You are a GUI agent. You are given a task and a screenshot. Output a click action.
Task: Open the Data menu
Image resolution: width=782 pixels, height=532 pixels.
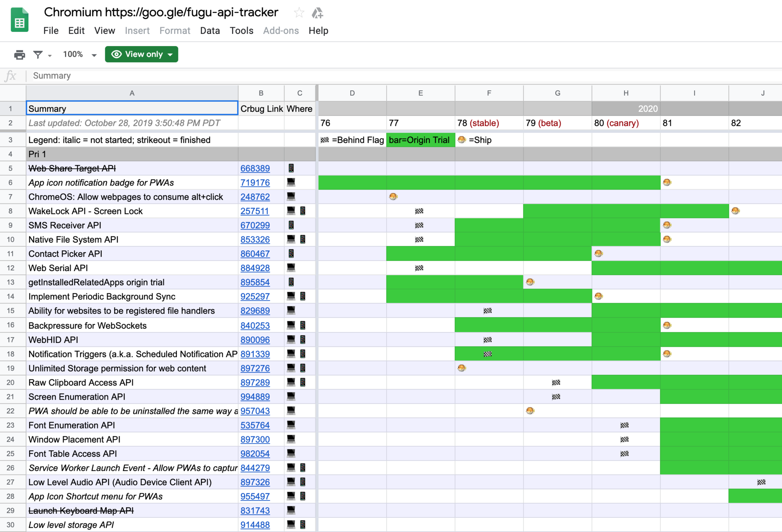coord(210,31)
